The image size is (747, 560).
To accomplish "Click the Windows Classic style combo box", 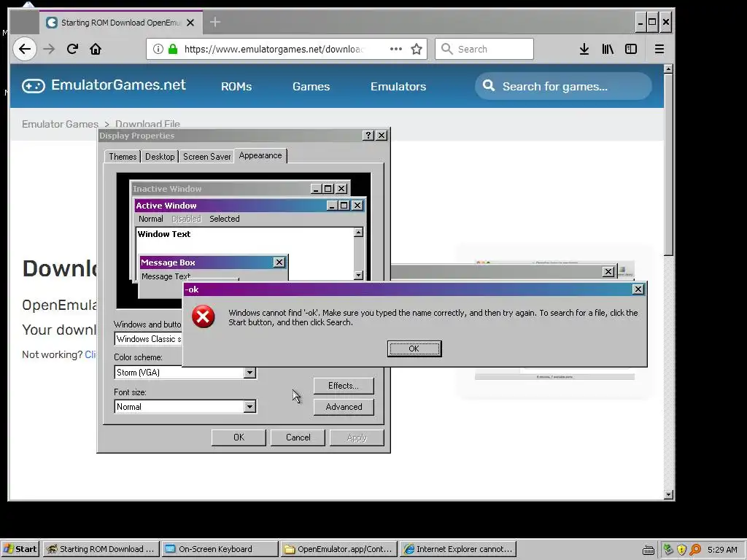I will pyautogui.click(x=149, y=339).
